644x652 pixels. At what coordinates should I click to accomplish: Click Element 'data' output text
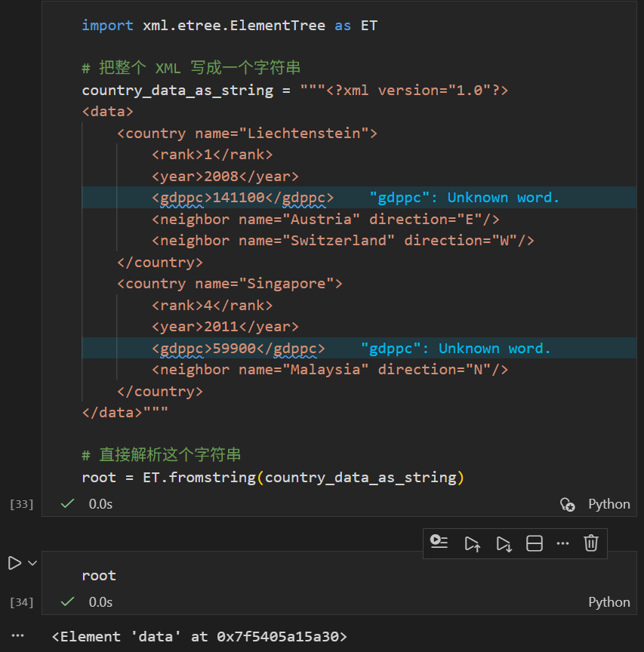pyautogui.click(x=199, y=637)
